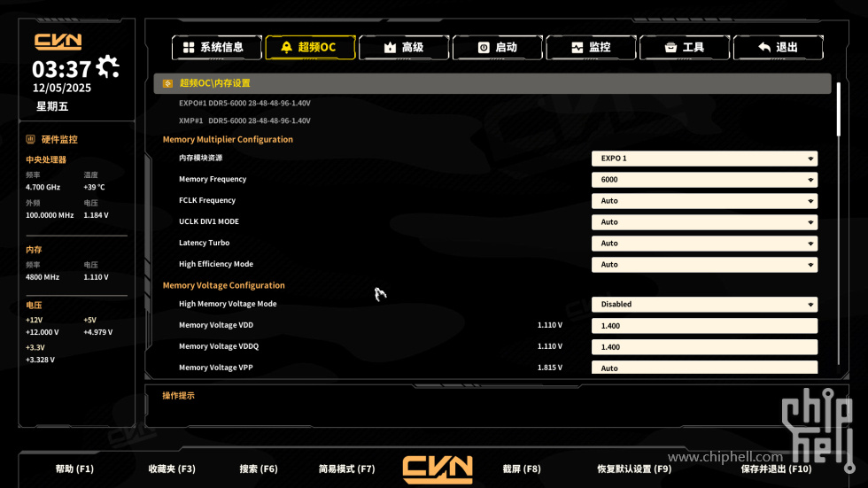Screen dimensions: 868x488
Task: Select the 工具 tab
Action: [684, 48]
